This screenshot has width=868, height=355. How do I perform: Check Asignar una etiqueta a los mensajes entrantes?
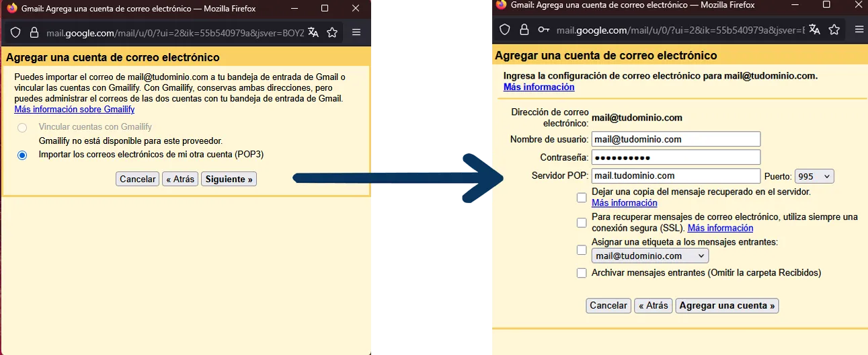pos(582,250)
